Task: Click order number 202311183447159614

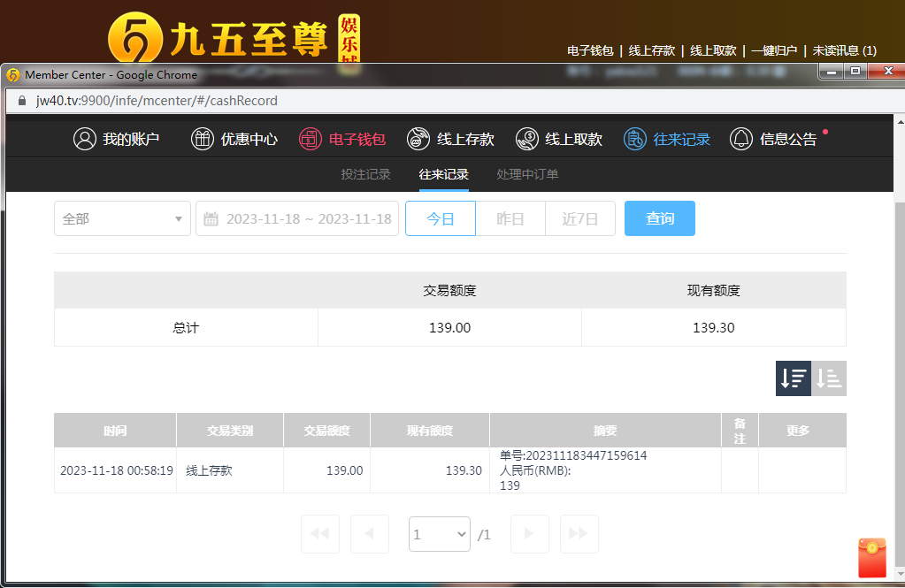Action: coord(587,456)
